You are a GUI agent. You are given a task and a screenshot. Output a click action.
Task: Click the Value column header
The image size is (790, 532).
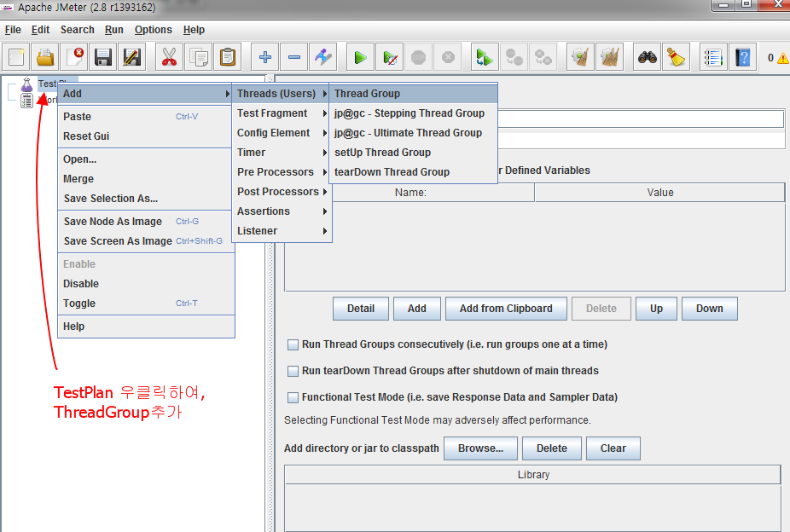[660, 193]
